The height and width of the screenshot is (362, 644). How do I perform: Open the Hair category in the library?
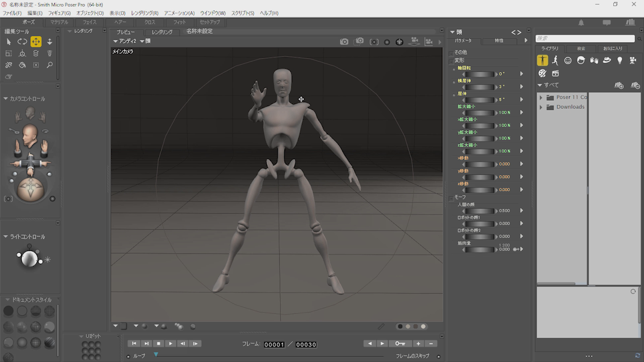tap(581, 60)
